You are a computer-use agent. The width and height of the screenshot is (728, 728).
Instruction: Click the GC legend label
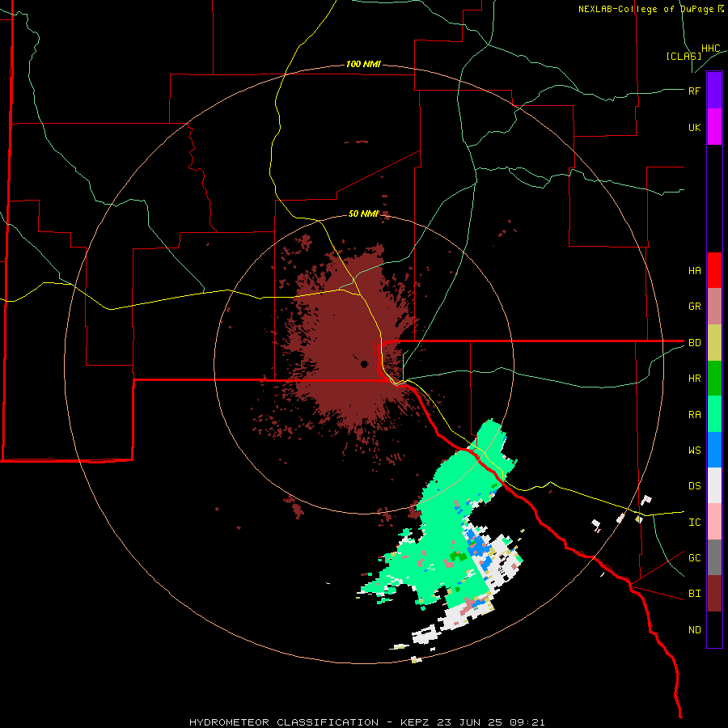tap(694, 558)
